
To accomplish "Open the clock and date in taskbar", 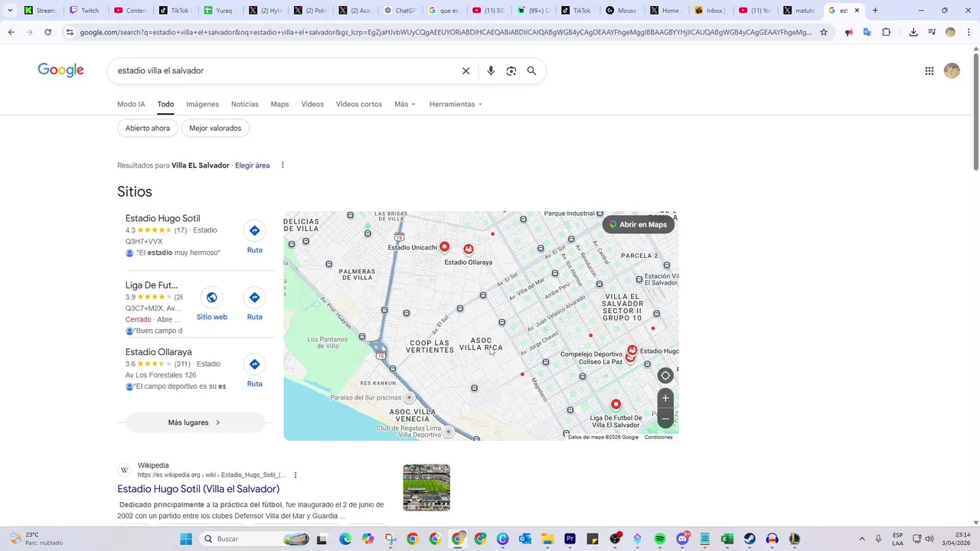I will pos(957,539).
